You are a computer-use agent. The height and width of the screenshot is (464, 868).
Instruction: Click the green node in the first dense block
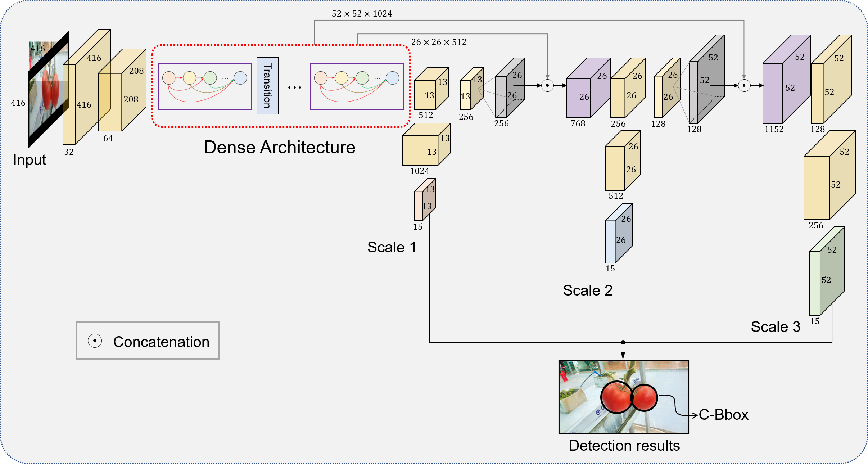pos(210,78)
